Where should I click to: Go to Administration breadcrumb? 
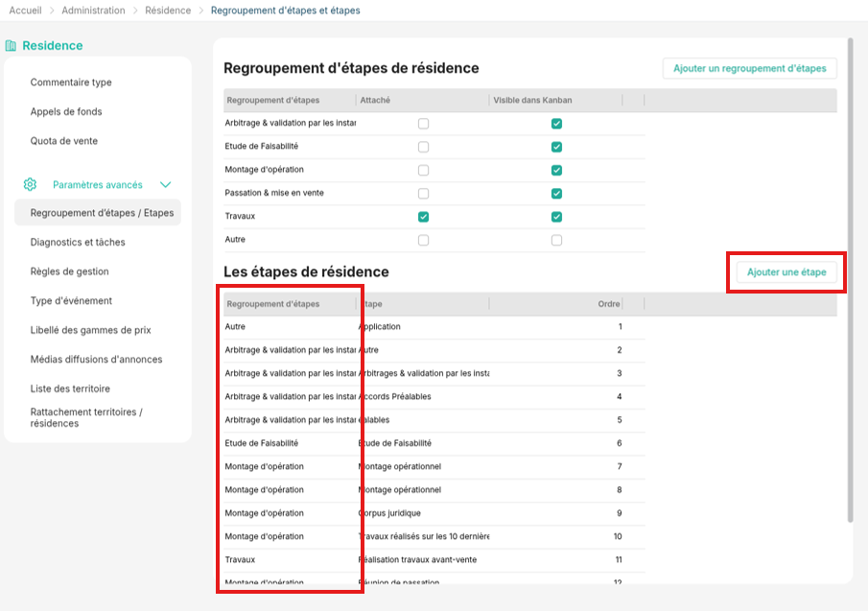(93, 11)
